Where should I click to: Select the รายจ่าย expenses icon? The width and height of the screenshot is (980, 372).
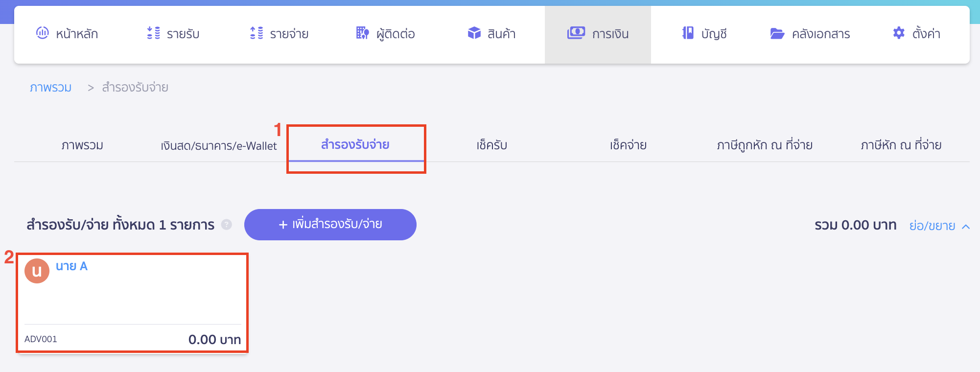(x=255, y=33)
